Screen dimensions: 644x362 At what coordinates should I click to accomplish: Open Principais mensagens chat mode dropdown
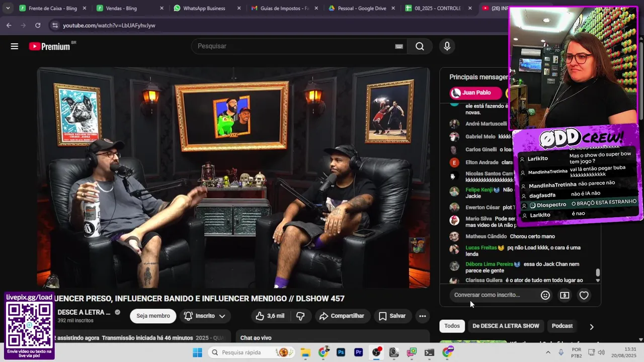point(478,77)
